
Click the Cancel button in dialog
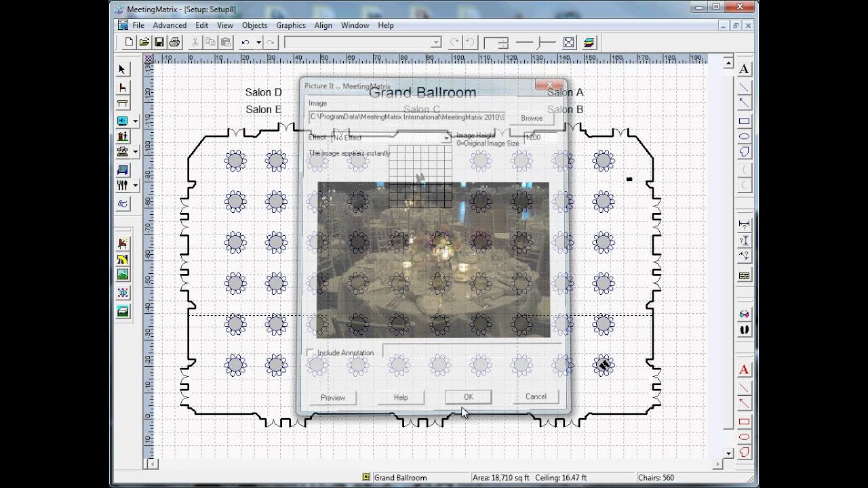(536, 396)
